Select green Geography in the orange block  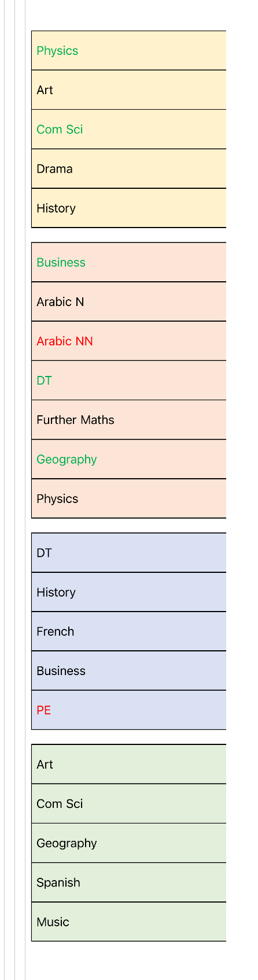click(x=128, y=459)
